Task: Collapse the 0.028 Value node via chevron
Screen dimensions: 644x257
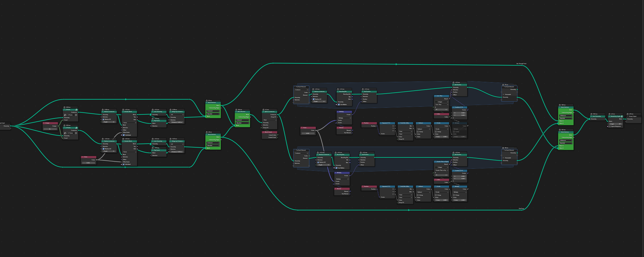Action: [83, 157]
